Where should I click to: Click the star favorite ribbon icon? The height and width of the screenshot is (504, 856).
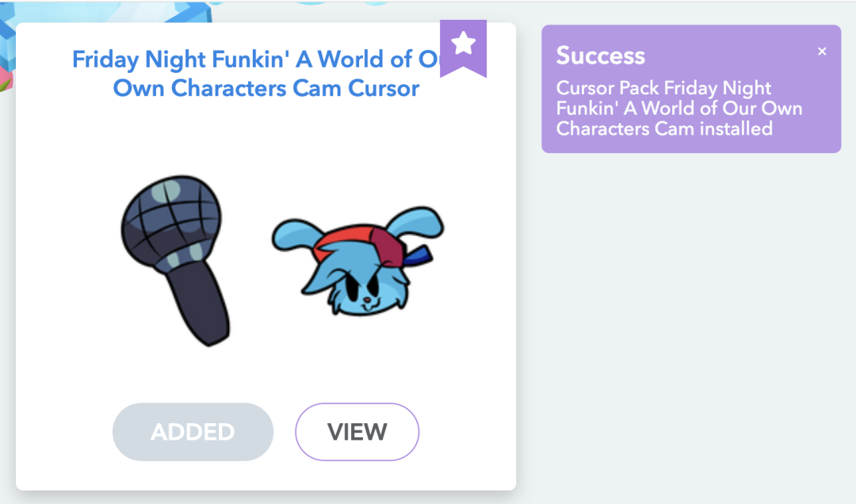(464, 44)
